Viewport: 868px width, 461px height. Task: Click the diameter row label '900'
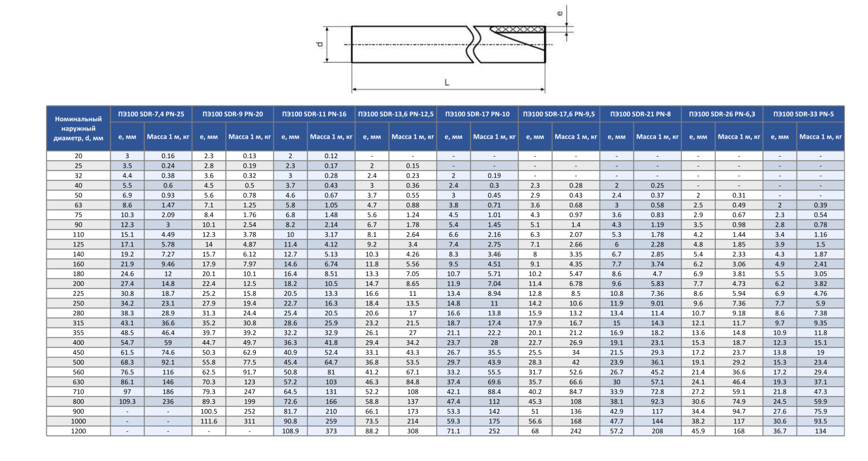pyautogui.click(x=78, y=412)
